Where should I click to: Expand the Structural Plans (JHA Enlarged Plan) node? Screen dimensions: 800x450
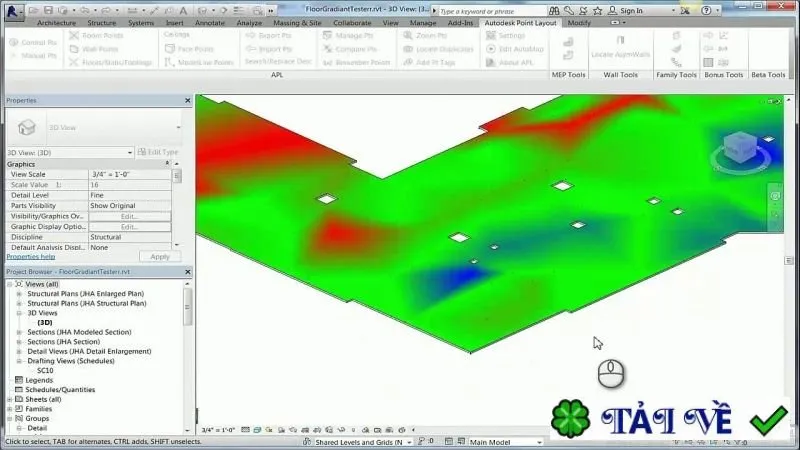pyautogui.click(x=19, y=294)
